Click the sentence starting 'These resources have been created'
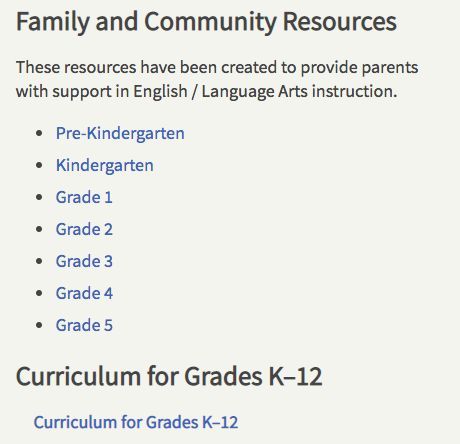This screenshot has height=444, width=460. (217, 79)
